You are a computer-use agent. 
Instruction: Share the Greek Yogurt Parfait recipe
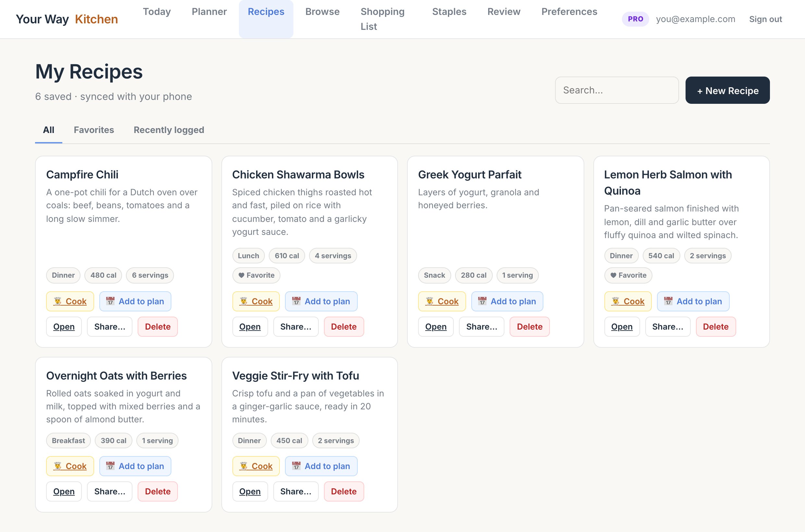481,327
